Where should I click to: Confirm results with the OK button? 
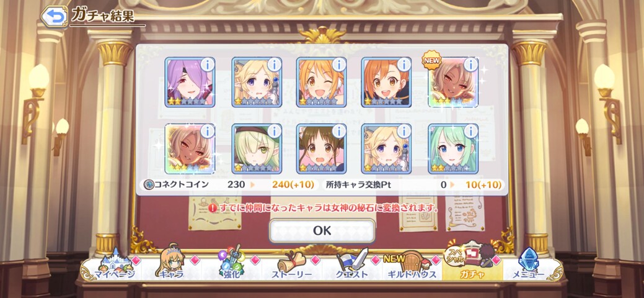tap(322, 231)
